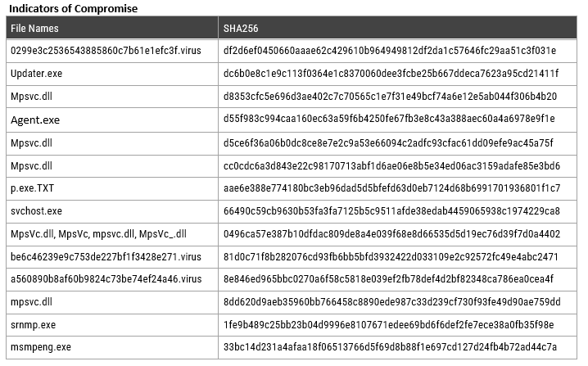588x366 pixels.
Task: Click the hash starting with 0496ca57e387b10d
Action: click(392, 234)
